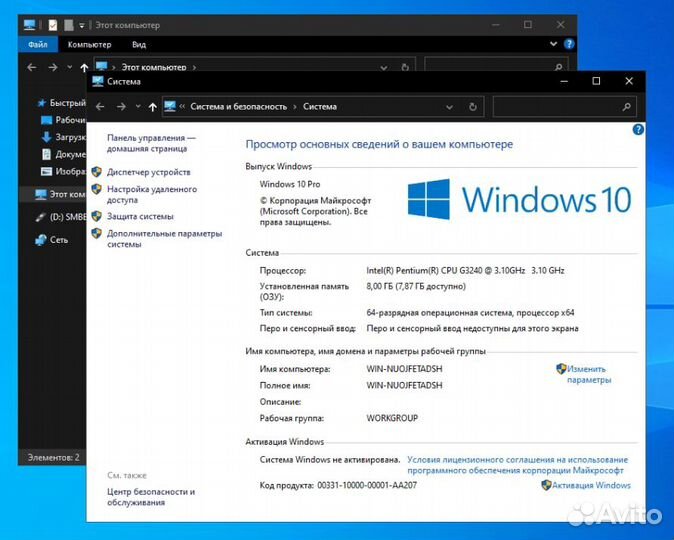This screenshot has height=540, width=674.
Task: Click the shield icon beside Активация Windows
Action: [x=546, y=485]
